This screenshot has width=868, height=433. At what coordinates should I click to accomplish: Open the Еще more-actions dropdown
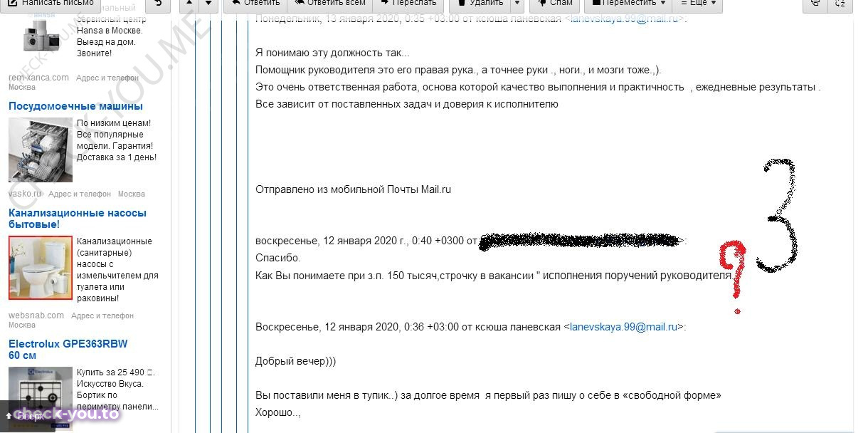(698, 4)
